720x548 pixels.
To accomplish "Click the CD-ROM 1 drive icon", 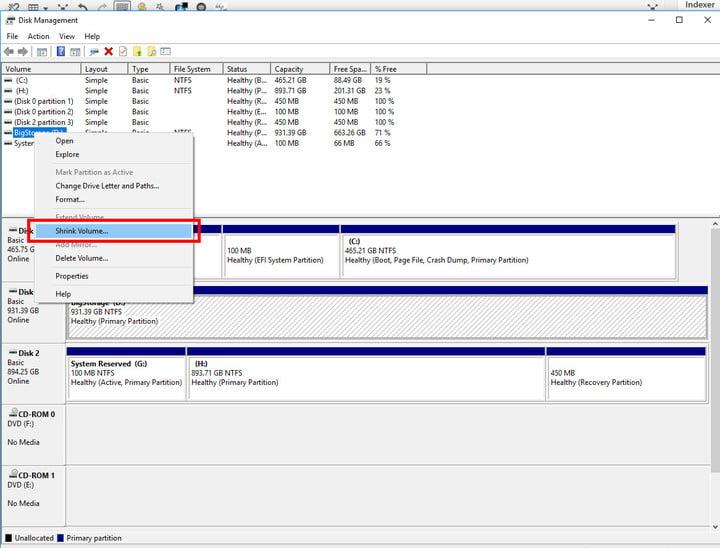I will tap(13, 474).
